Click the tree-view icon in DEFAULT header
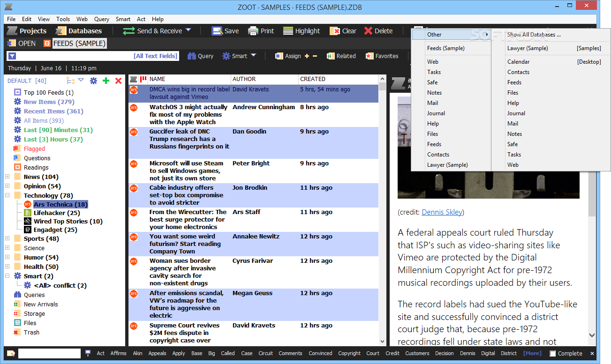The height and width of the screenshot is (364, 611). 71,81
